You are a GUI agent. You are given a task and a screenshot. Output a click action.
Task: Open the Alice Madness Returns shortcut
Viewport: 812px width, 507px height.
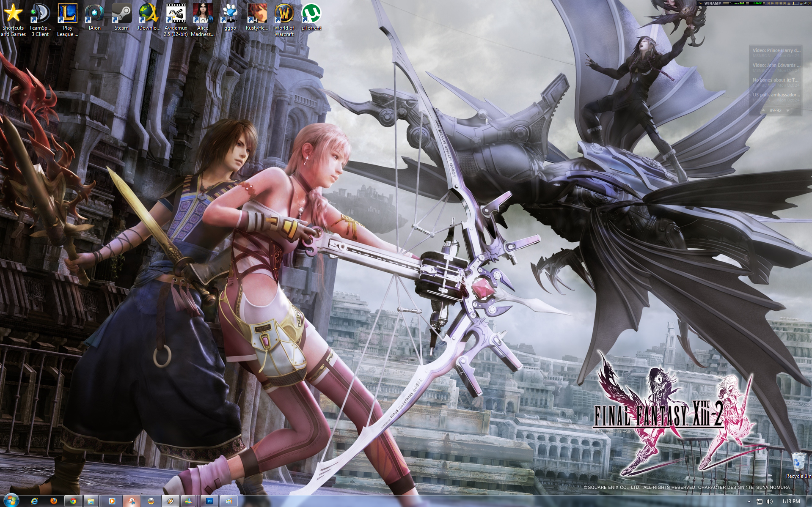point(203,19)
